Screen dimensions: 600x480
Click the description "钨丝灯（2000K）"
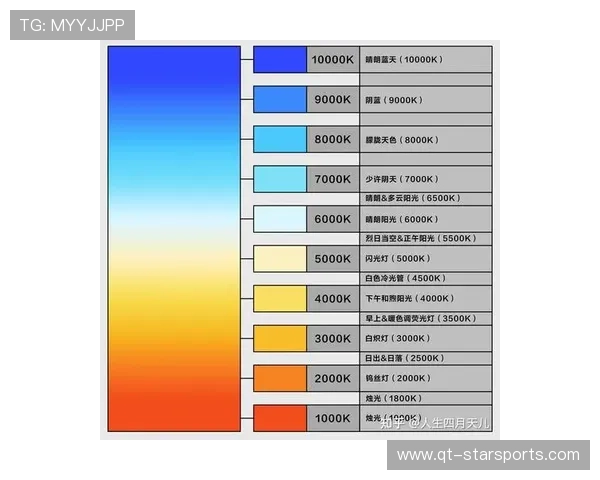(x=398, y=378)
